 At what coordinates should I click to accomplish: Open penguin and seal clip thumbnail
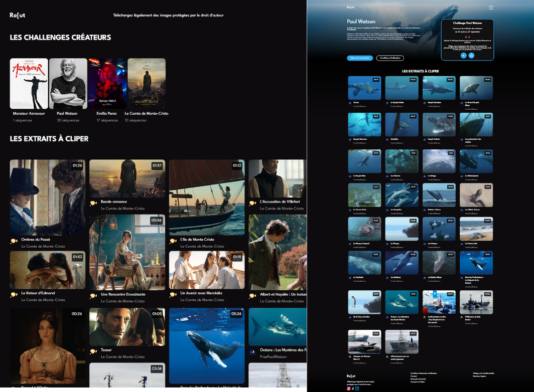click(x=364, y=302)
